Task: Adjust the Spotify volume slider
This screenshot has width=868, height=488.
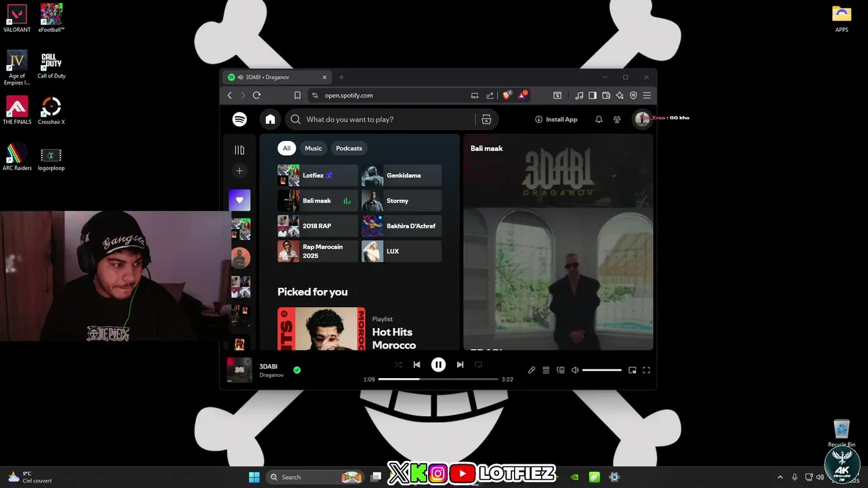Action: tap(602, 370)
